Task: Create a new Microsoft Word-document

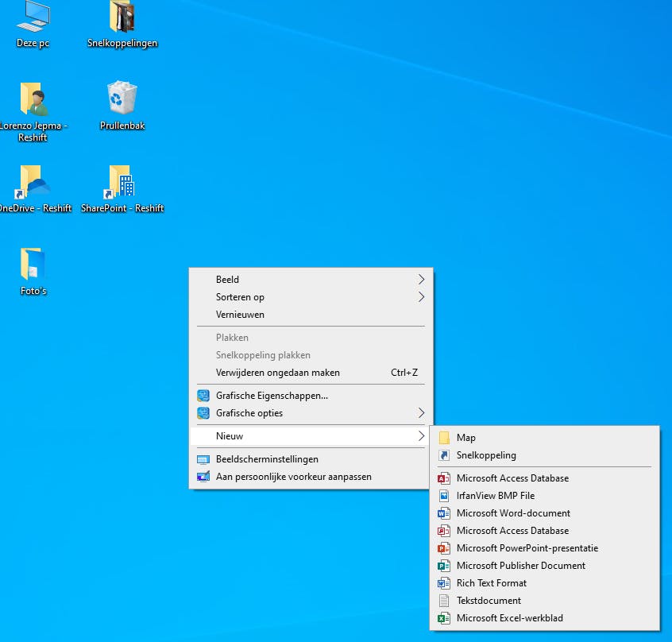Action: [513, 513]
